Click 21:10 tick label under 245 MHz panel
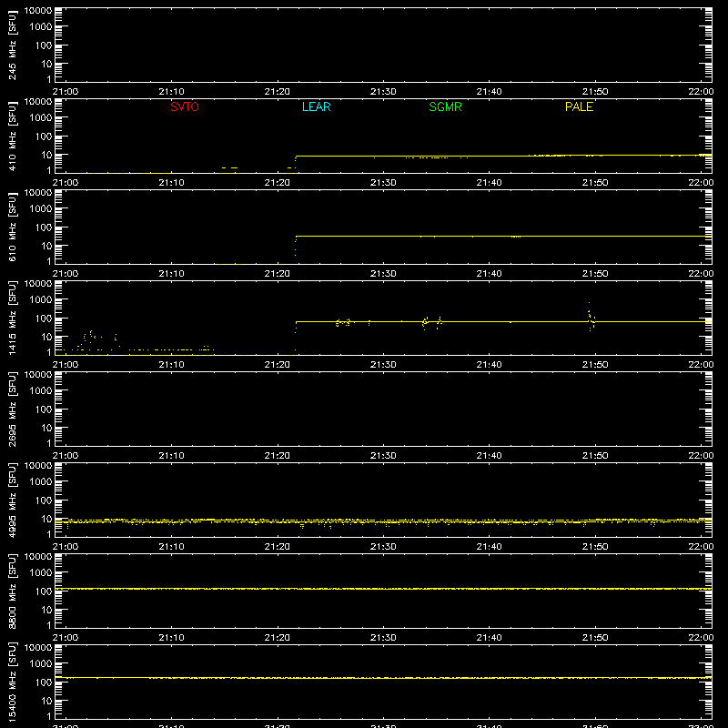This screenshot has width=728, height=728. [x=171, y=92]
